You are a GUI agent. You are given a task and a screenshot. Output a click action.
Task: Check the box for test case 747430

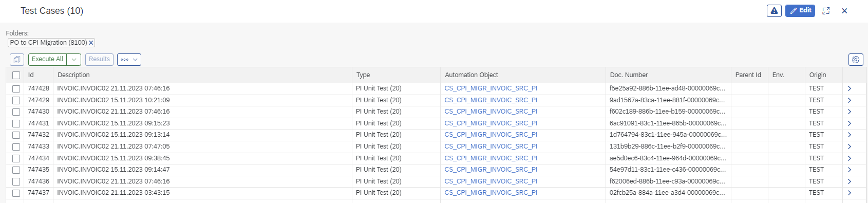pyautogui.click(x=16, y=112)
